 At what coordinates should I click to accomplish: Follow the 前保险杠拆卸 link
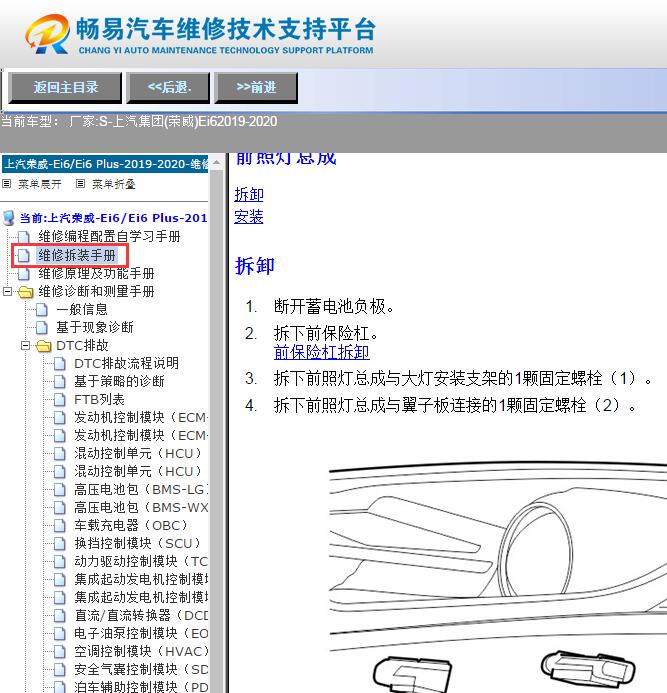coord(321,352)
